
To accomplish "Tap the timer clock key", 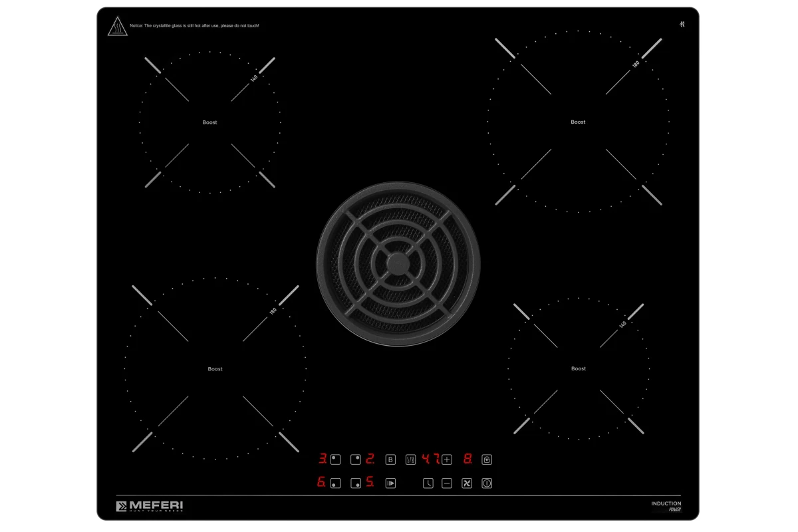I will coord(428,483).
